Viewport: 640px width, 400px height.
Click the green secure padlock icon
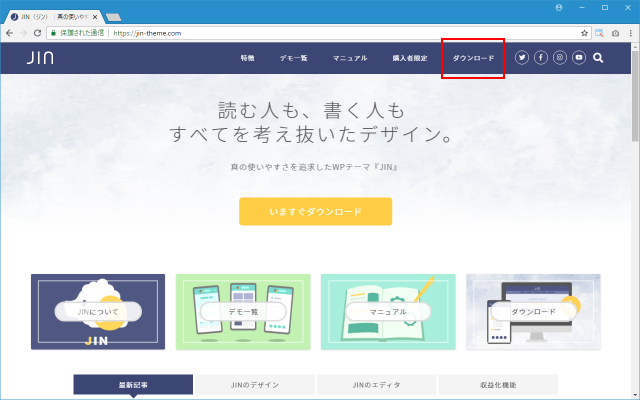pos(53,33)
